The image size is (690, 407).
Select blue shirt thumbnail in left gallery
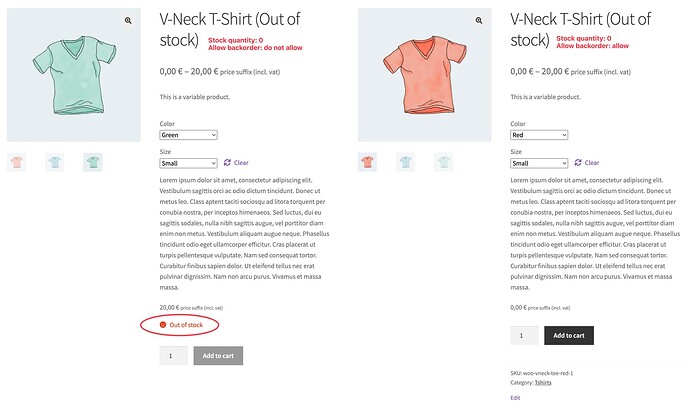55,162
